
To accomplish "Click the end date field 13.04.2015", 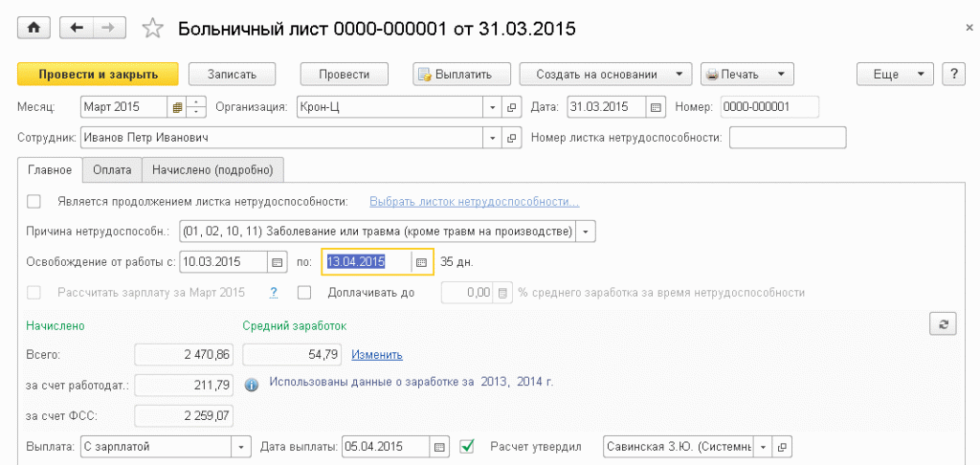I will (x=367, y=262).
